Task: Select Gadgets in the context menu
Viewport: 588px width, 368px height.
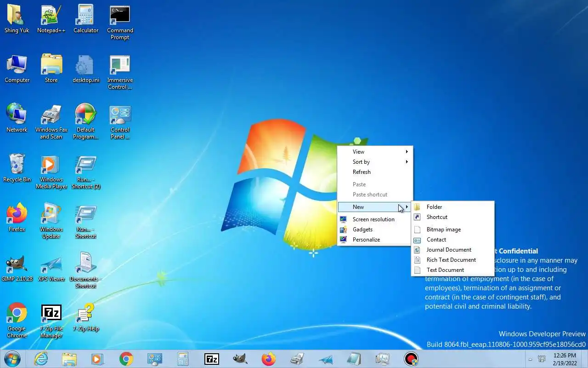Action: point(375,230)
